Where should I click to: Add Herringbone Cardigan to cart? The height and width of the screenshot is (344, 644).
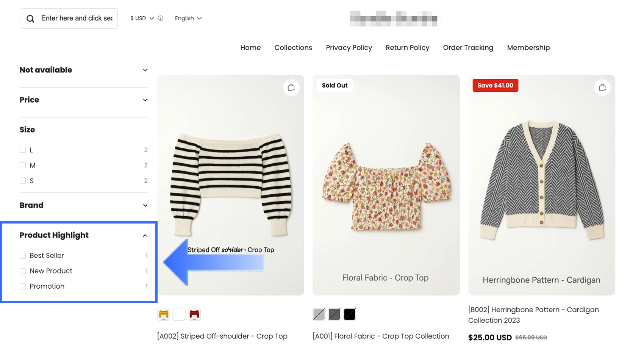[602, 88]
